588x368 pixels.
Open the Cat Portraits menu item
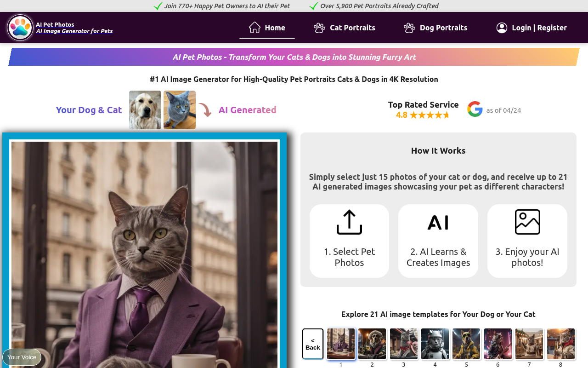352,28
